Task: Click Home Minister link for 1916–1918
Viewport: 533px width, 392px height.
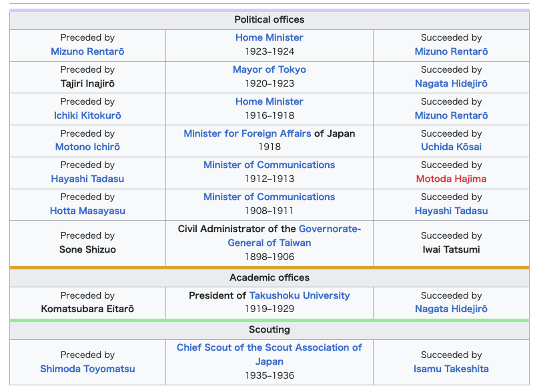Action: tap(270, 101)
